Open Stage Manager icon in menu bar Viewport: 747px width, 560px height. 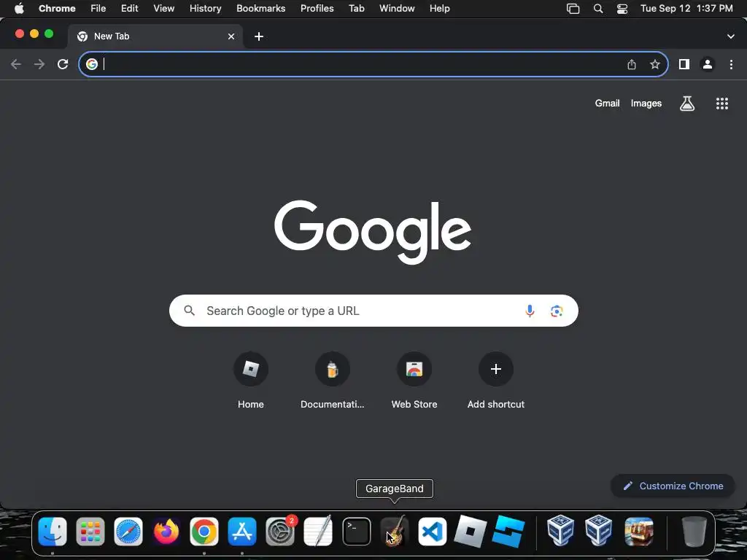tap(573, 9)
